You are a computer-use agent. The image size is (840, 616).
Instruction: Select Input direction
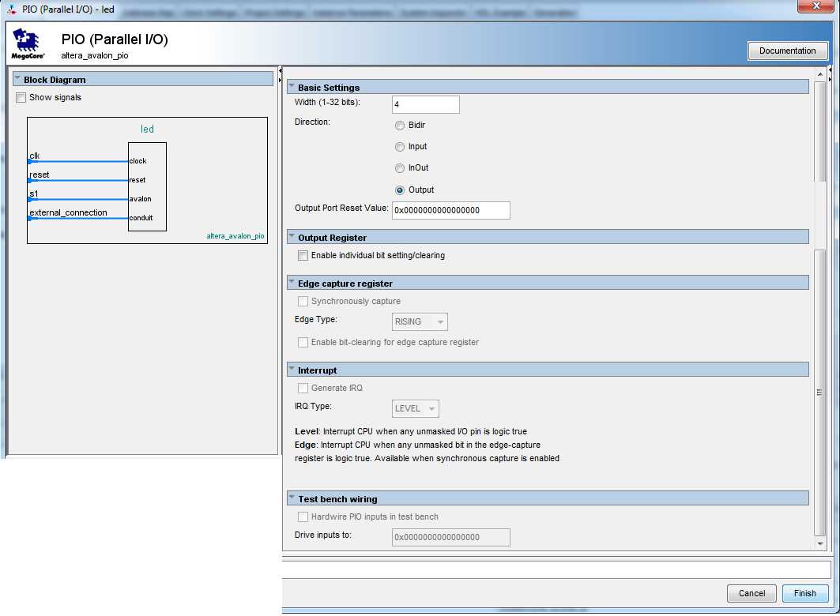pos(400,147)
